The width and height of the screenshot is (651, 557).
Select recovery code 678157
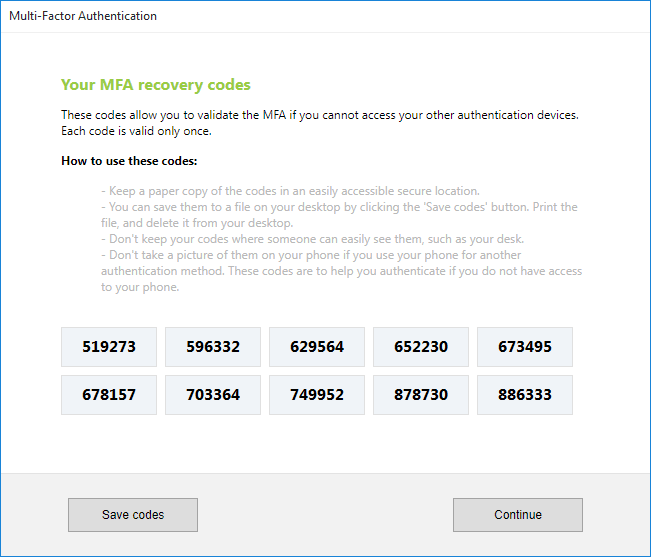click(109, 395)
